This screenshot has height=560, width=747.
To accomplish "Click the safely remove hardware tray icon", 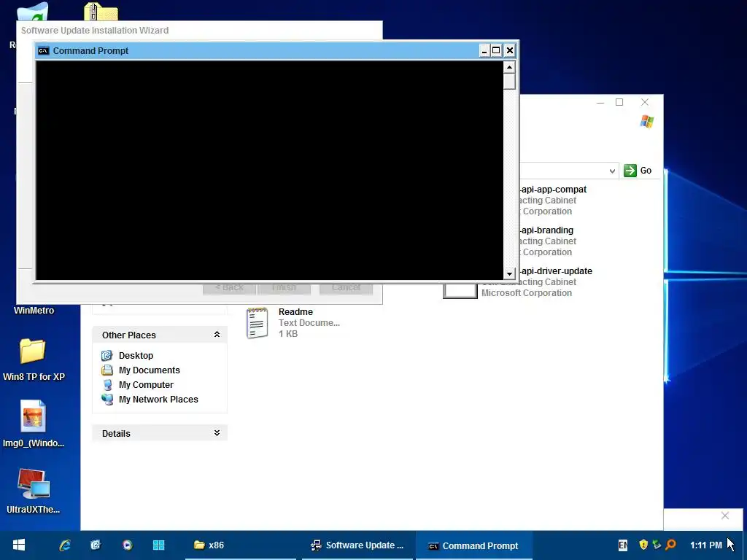I will point(657,544).
